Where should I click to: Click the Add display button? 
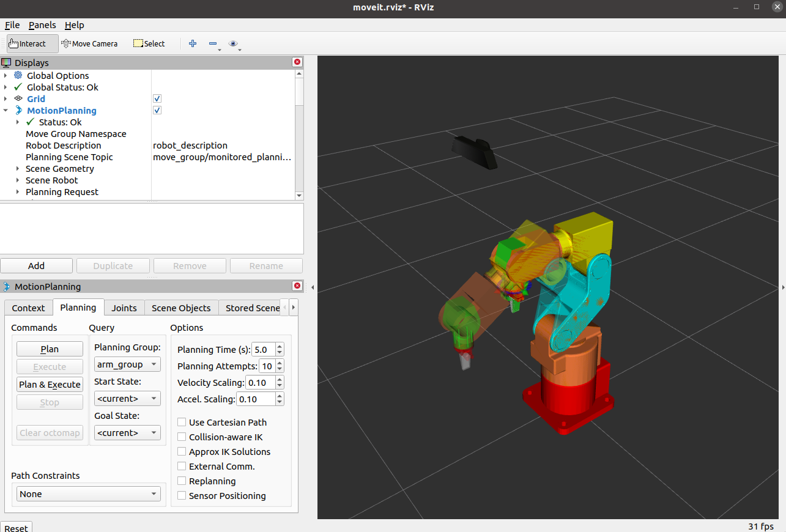tap(36, 266)
